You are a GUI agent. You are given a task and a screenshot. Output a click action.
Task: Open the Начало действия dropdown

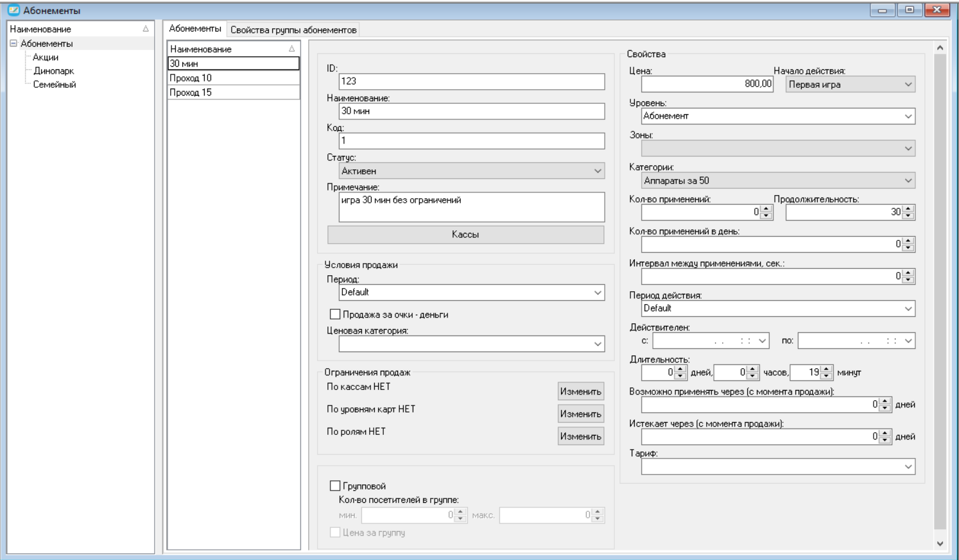click(851, 84)
